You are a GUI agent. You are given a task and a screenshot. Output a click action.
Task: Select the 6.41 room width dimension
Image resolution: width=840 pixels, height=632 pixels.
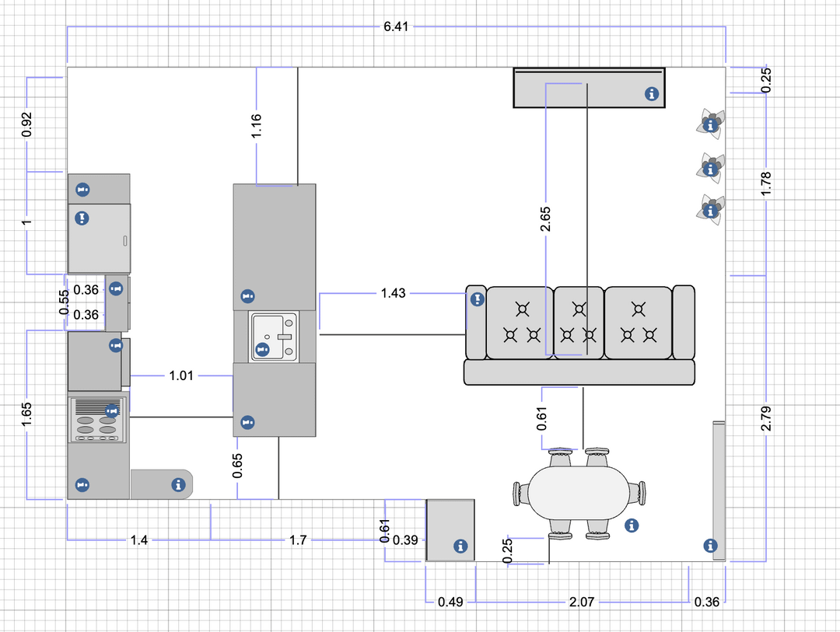396,26
